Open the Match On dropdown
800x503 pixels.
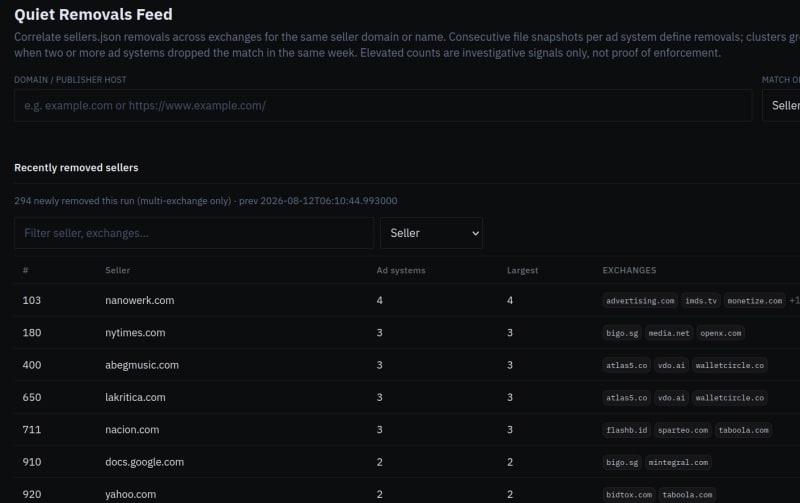[781, 106]
